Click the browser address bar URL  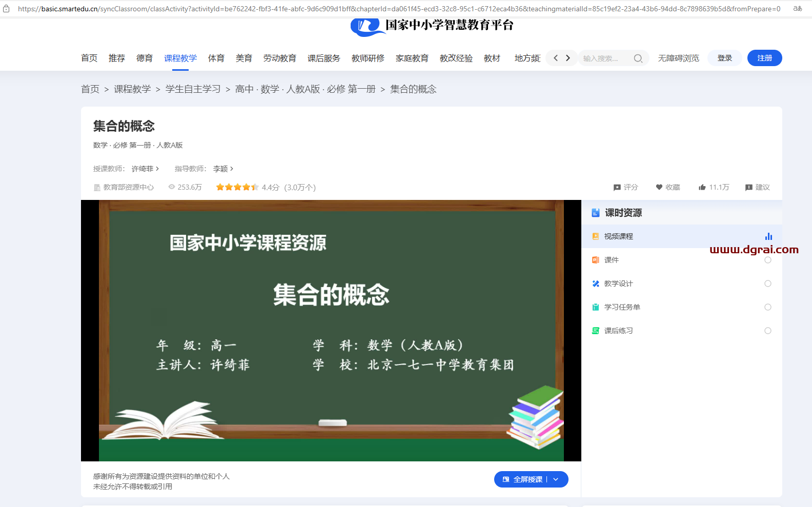click(399, 9)
